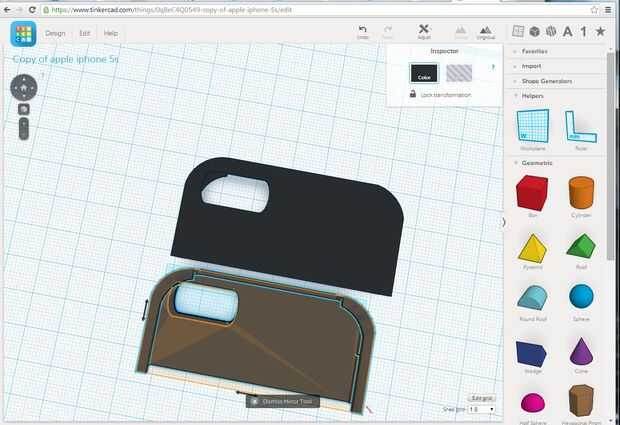Switch shape to Hole mode
Screen dimensions: 620x425
coord(459,74)
